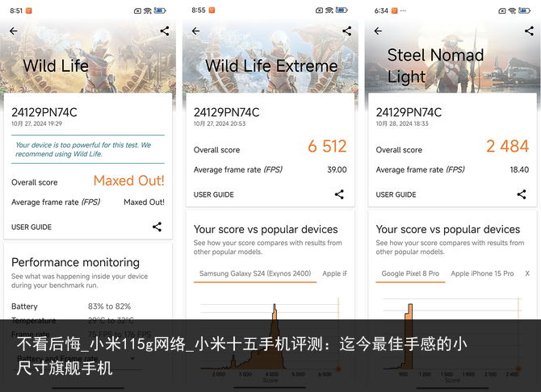Click the date 10月 27, 2024 20:53

pos(220,123)
